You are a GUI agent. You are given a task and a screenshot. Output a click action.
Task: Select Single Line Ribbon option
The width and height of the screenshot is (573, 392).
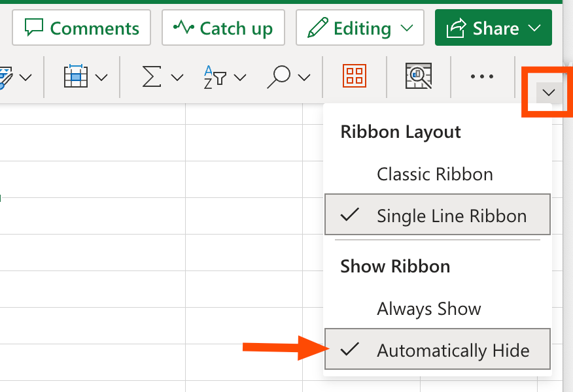pos(438,214)
